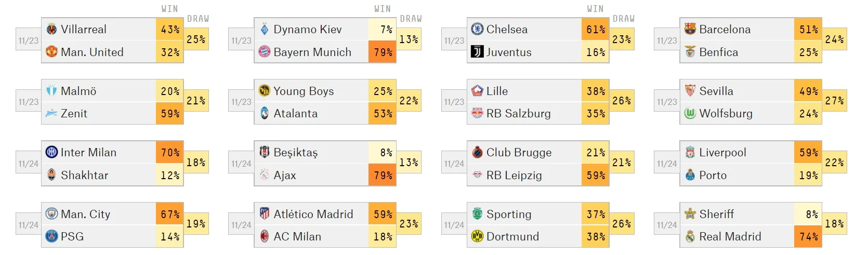Click the Villarreal club crest icon
868x255 pixels.
[51, 30]
